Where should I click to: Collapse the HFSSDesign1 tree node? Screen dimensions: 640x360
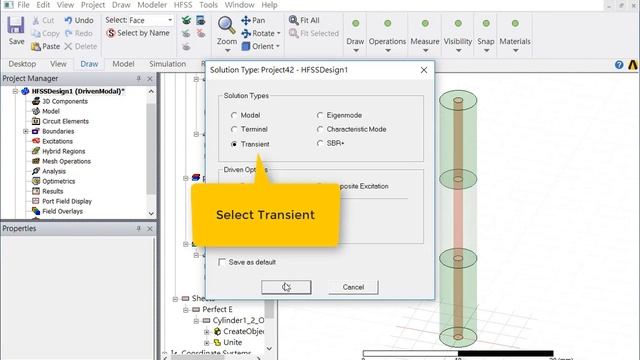[16, 91]
